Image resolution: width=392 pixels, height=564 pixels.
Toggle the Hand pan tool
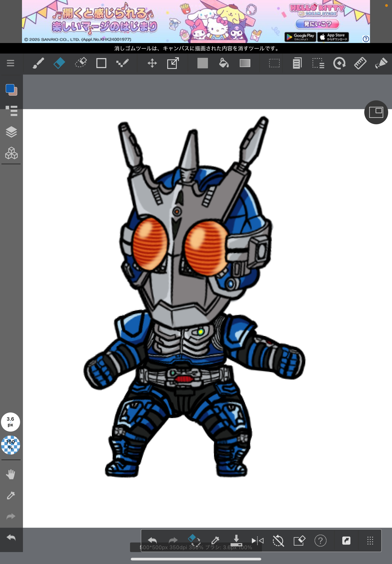(x=11, y=474)
